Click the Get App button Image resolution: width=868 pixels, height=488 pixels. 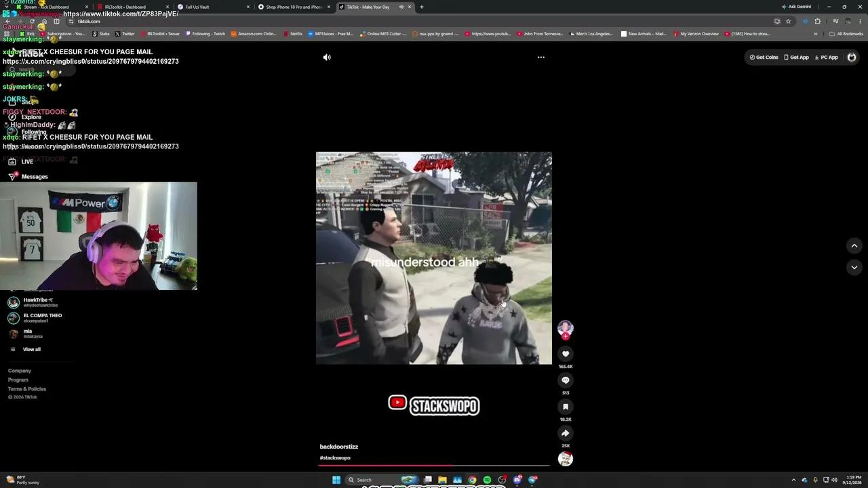coord(797,58)
